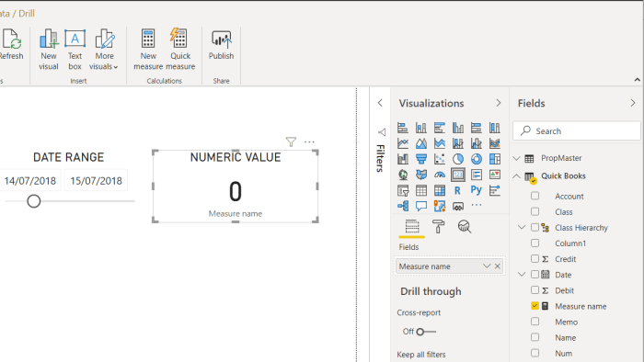Select the line chart visual
The height and width of the screenshot is (362, 644).
coord(403,143)
